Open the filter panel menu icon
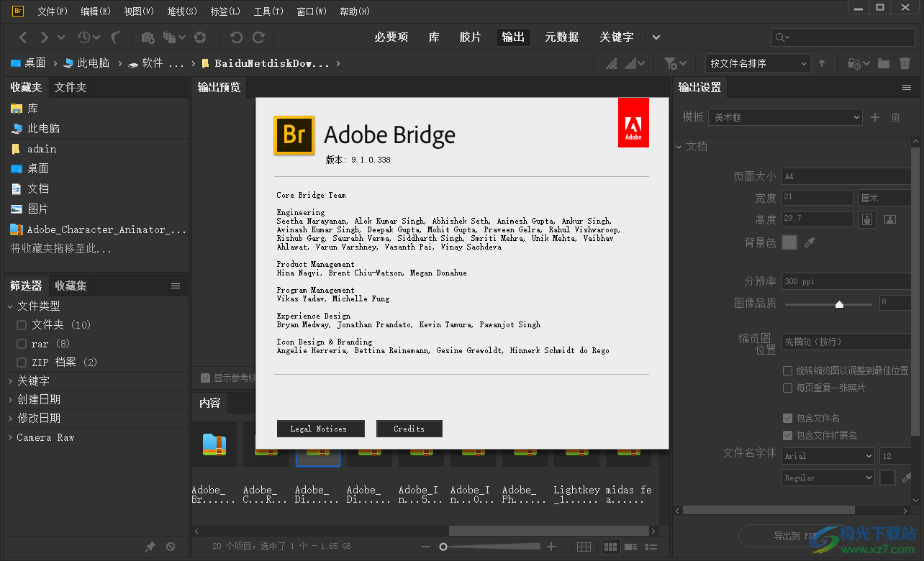Screen dimensions: 924x561 pos(176,286)
